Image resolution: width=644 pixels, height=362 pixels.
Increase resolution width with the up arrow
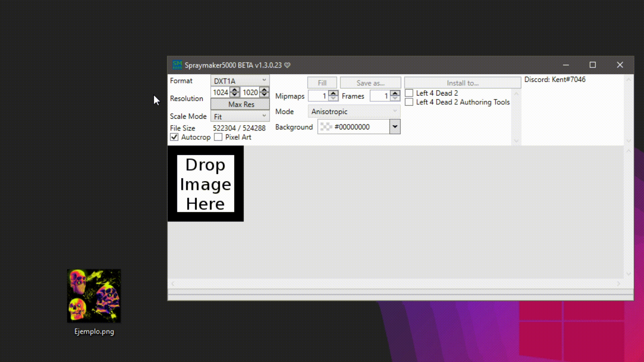[235, 90]
